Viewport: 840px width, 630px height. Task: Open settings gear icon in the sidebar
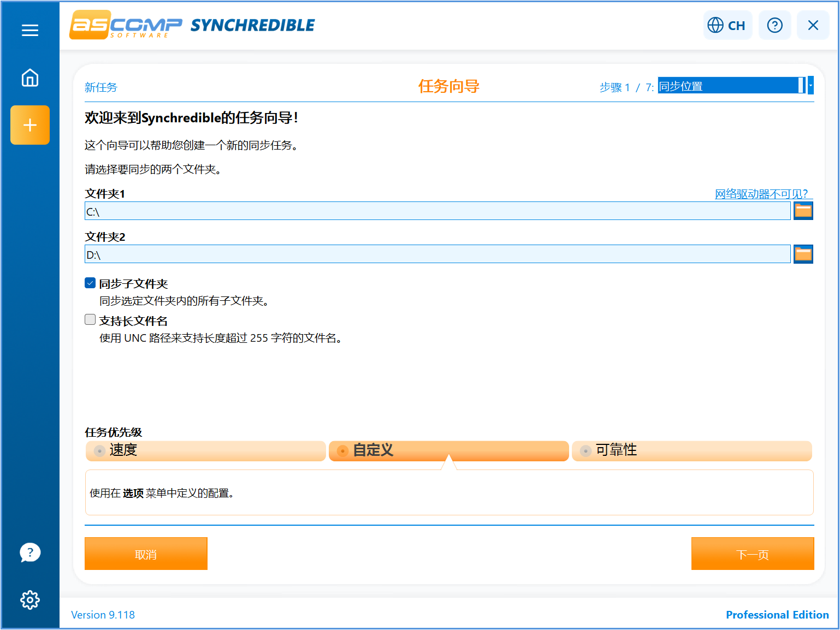pos(30,600)
